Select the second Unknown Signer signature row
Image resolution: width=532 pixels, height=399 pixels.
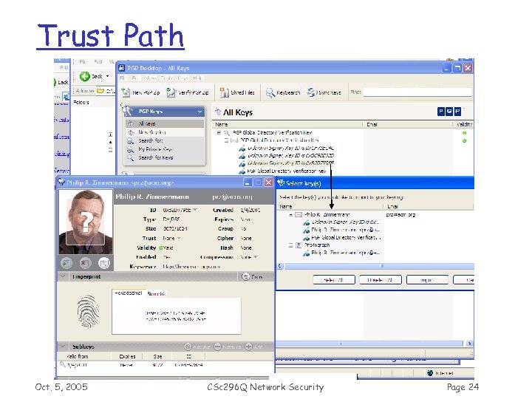pyautogui.click(x=287, y=155)
